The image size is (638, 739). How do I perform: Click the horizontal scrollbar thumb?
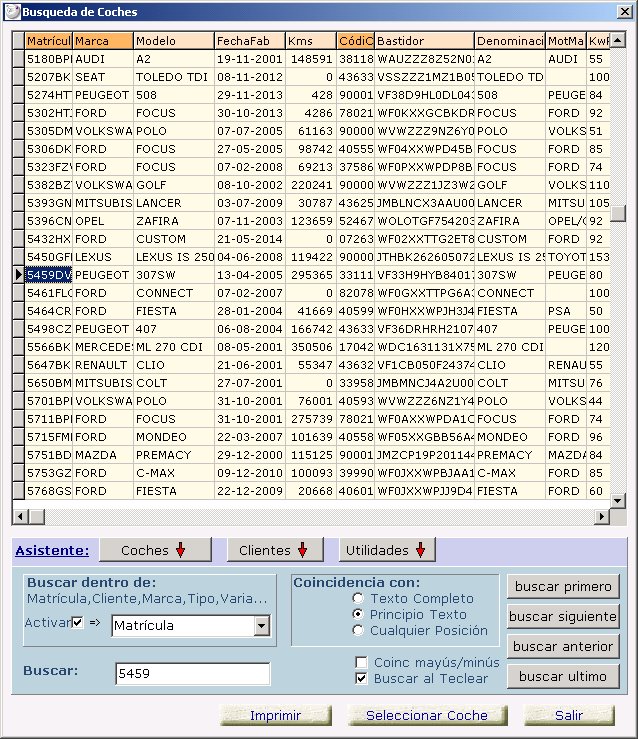click(36, 517)
